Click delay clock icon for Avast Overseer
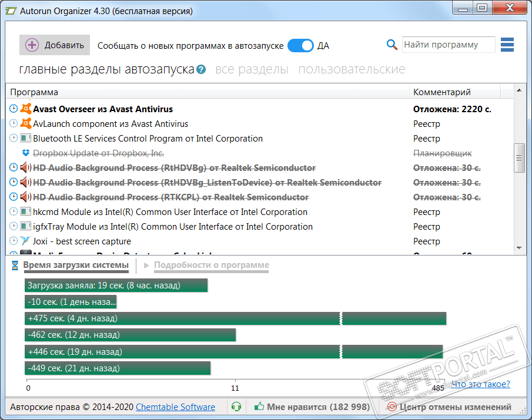 [14, 109]
